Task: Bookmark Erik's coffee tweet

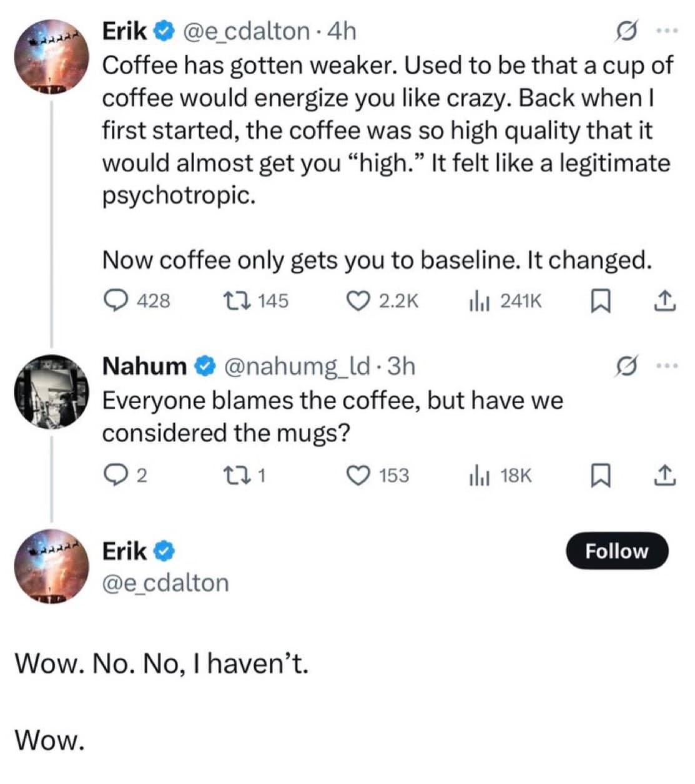Action: click(599, 301)
